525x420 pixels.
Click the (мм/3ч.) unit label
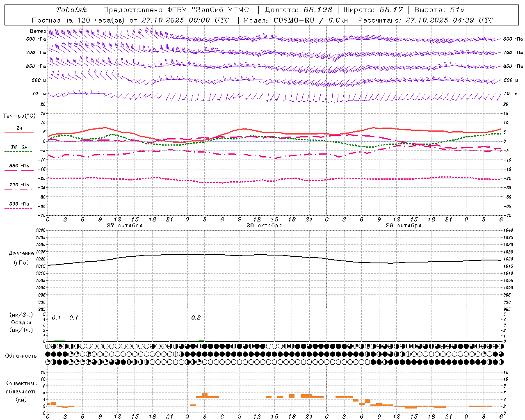click(x=21, y=315)
